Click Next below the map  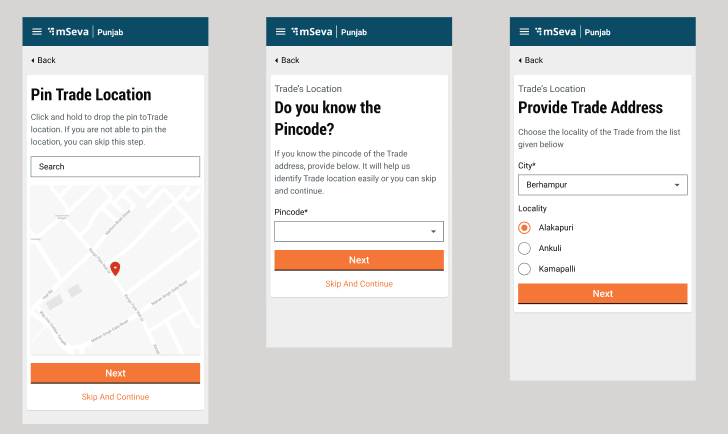click(x=115, y=373)
